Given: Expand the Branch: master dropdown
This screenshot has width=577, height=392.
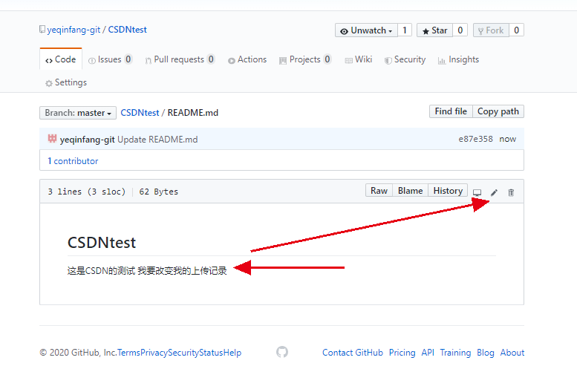Looking at the screenshot, I should pyautogui.click(x=78, y=113).
